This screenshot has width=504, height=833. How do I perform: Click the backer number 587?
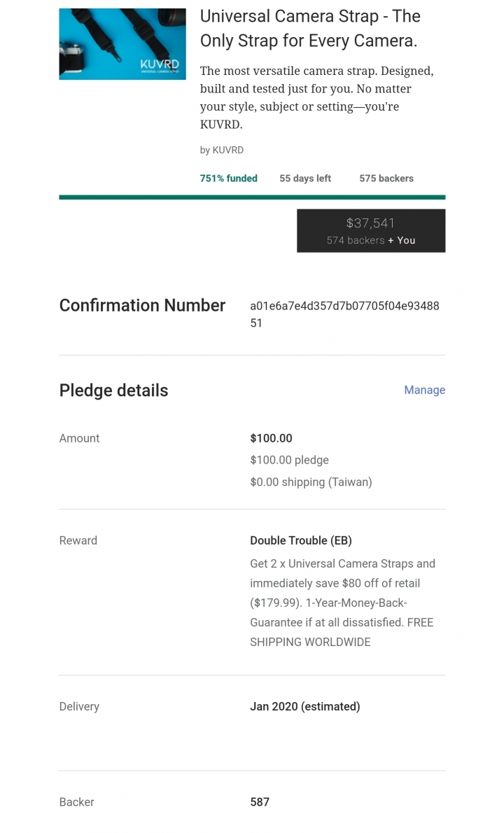click(x=260, y=802)
